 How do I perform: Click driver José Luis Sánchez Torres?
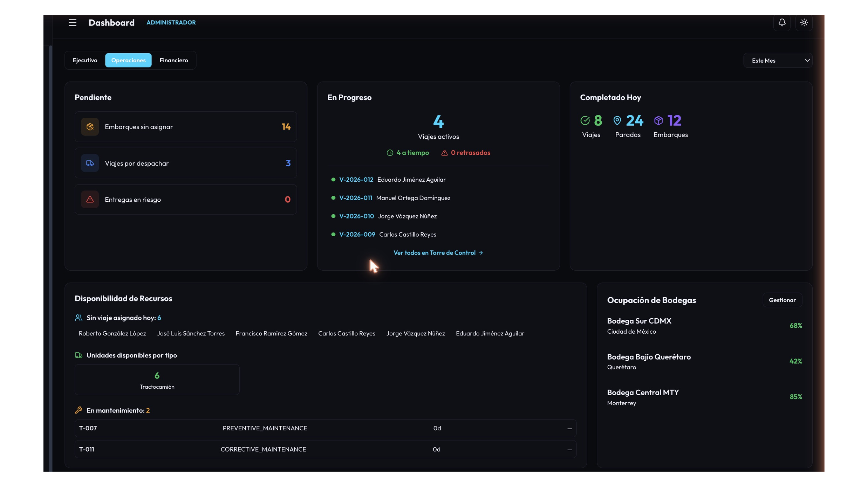click(191, 333)
